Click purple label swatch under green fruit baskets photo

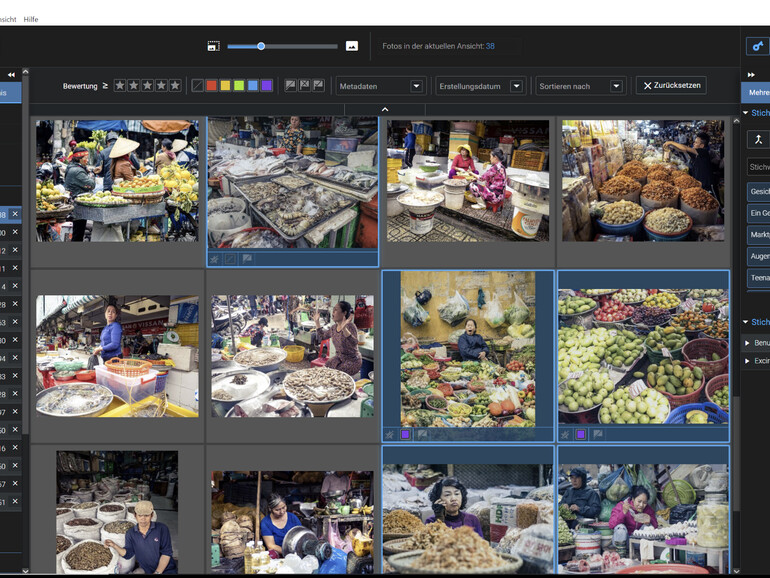pyautogui.click(x=581, y=434)
